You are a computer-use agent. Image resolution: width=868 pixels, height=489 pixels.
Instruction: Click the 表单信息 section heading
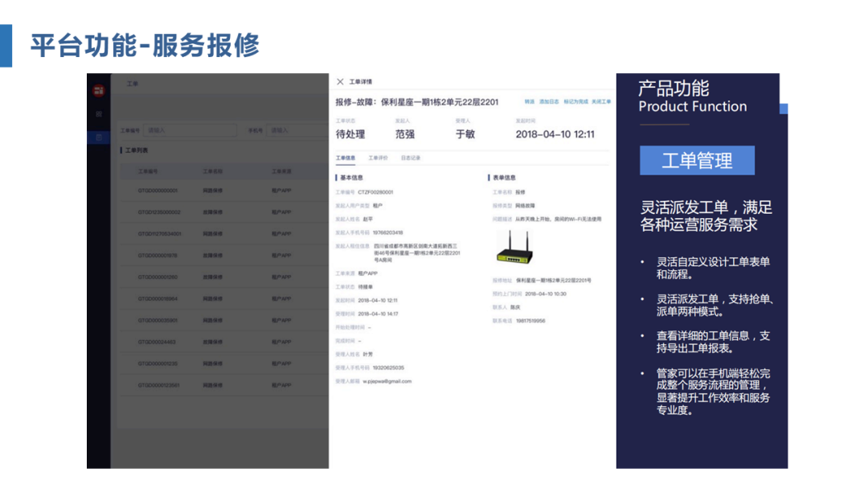coord(504,178)
